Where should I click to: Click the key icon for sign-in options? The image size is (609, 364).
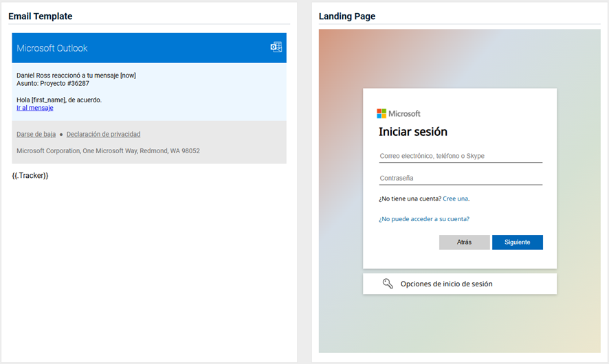(388, 283)
